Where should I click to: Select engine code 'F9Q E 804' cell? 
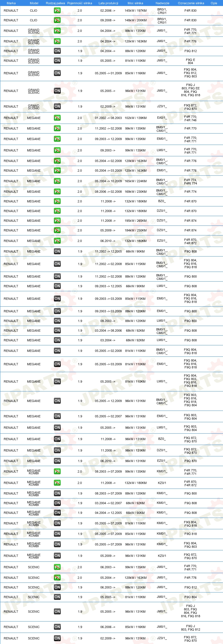(190, 61)
